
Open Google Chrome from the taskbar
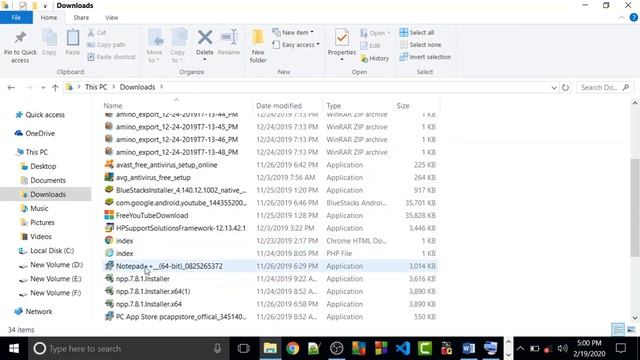point(292,349)
